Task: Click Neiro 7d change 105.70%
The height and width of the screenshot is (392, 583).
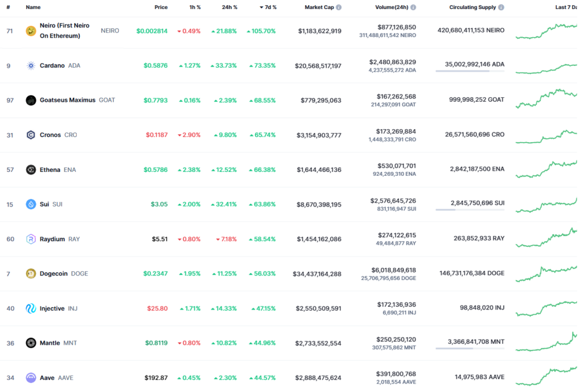Action: [261, 31]
